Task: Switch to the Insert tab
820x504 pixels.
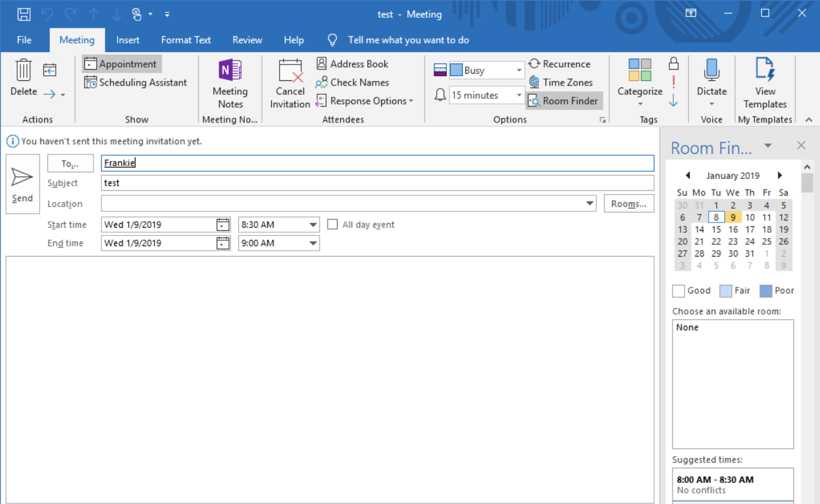Action: 128,40
